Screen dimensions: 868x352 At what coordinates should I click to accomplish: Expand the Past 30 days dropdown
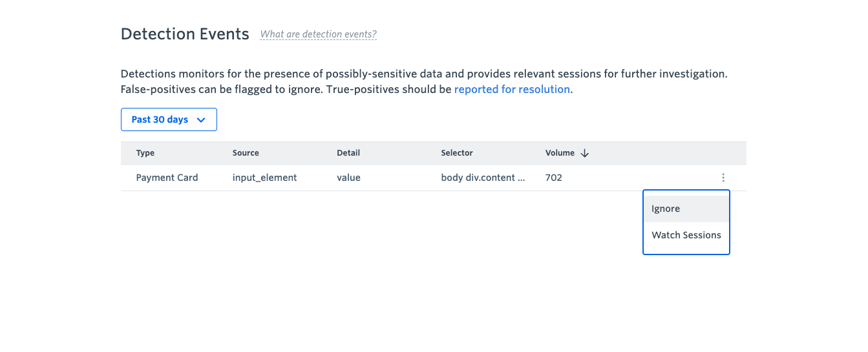(x=169, y=119)
